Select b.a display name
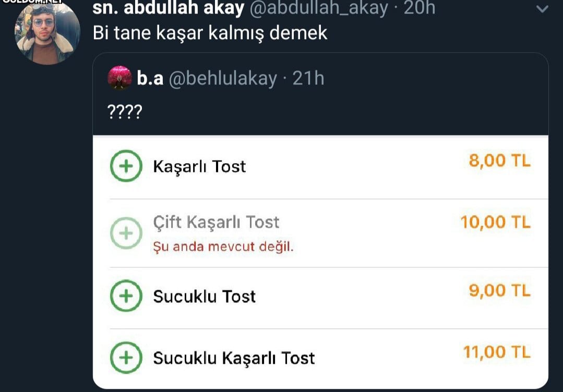The image size is (563, 392). click(150, 78)
